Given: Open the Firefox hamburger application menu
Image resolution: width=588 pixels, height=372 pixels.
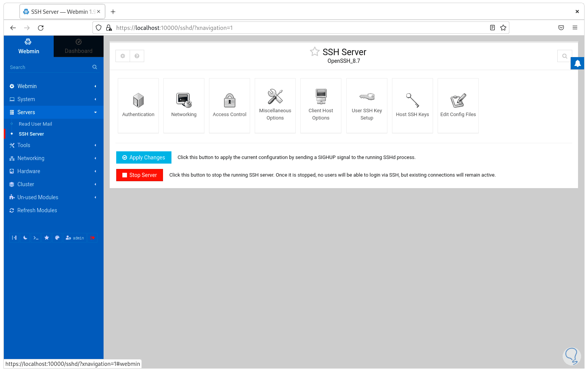Looking at the screenshot, I should (x=575, y=28).
